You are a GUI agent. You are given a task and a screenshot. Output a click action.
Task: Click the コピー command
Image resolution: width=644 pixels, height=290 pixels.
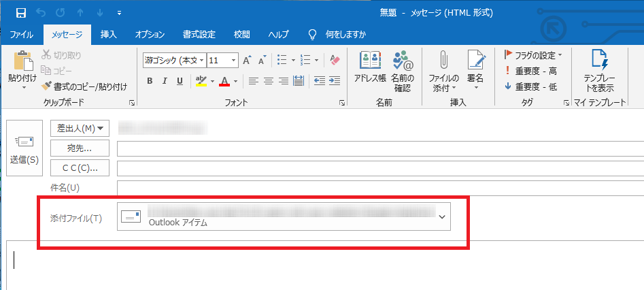(x=56, y=71)
